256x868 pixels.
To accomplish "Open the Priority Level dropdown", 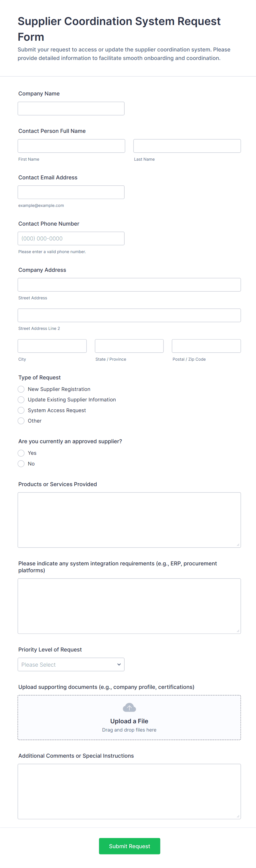I will (71, 664).
